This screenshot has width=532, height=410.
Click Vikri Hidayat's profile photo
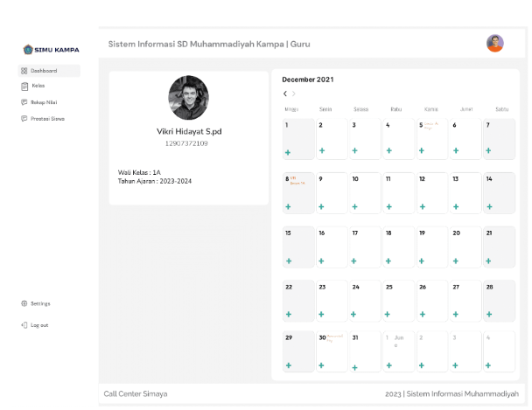point(188,98)
